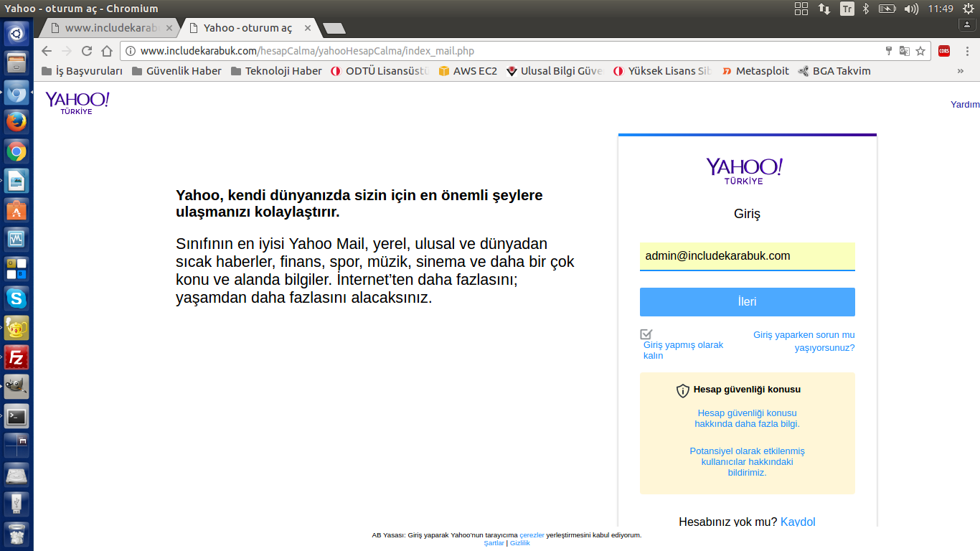Open the Ubuntu Dash search launcher
Viewport: 980px width, 551px height.
[17, 32]
